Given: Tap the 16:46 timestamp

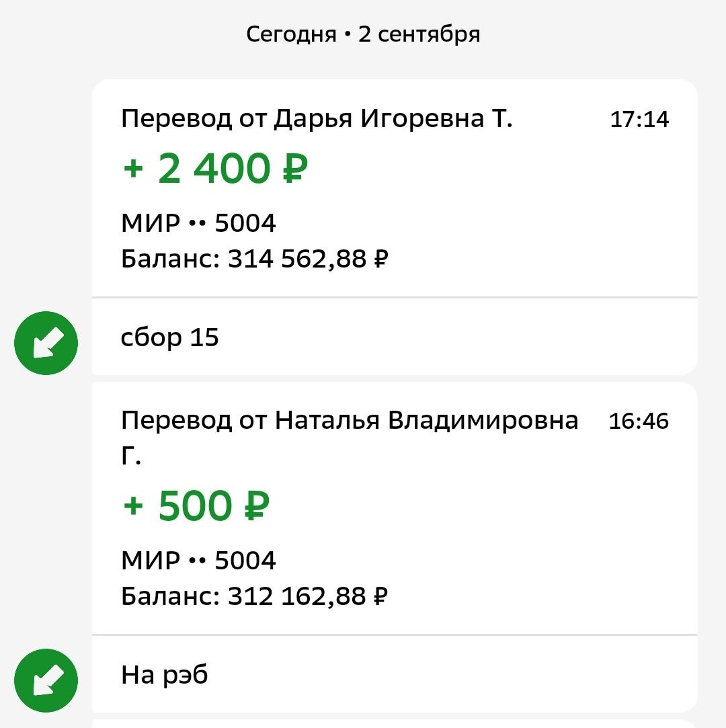Looking at the screenshot, I should 639,421.
